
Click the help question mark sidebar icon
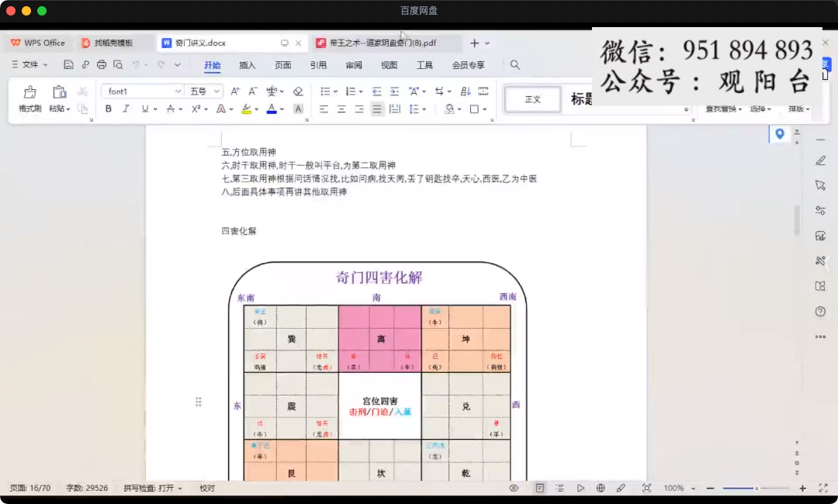click(820, 312)
